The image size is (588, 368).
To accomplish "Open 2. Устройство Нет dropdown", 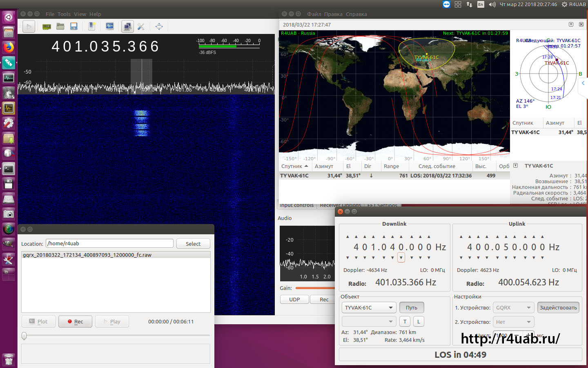I will [513, 322].
